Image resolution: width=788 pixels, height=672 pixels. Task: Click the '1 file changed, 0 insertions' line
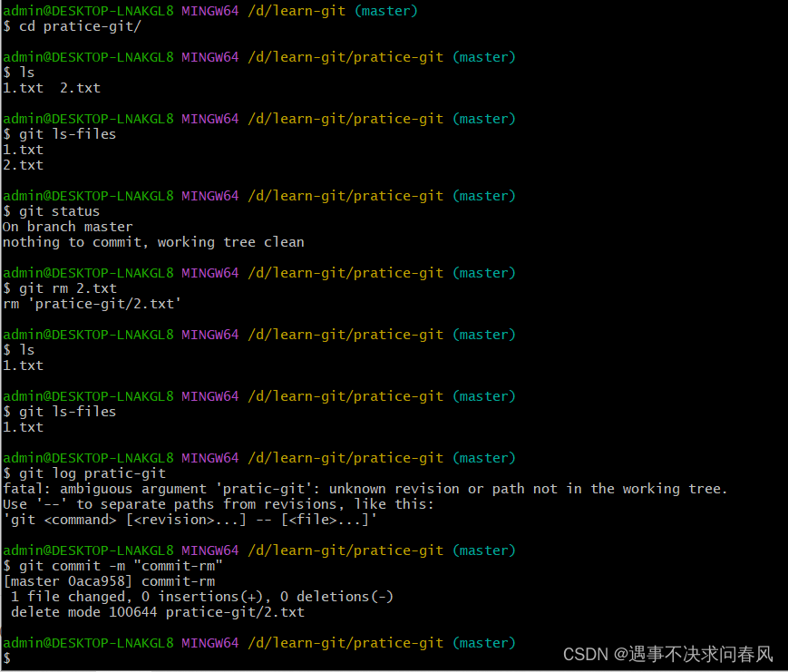click(202, 597)
